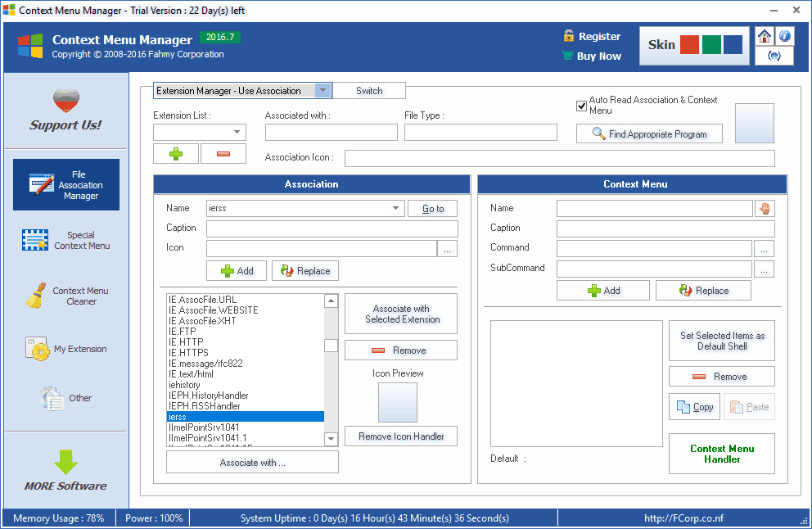Viewport: 812px width, 529px height.
Task: Open Special Context Menu section
Action: click(66, 241)
